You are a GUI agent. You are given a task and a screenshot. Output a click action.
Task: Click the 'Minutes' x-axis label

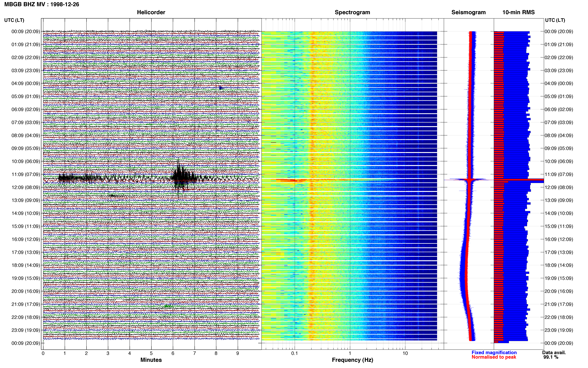point(151,360)
